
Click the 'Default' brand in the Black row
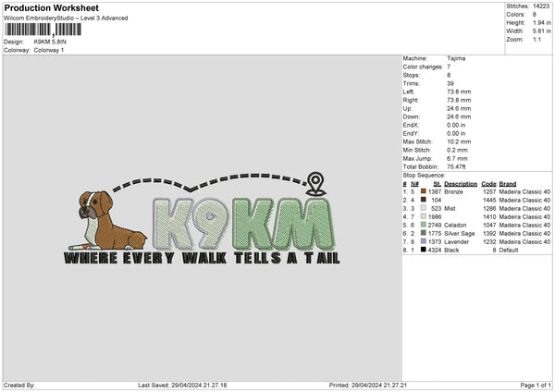click(x=509, y=251)
